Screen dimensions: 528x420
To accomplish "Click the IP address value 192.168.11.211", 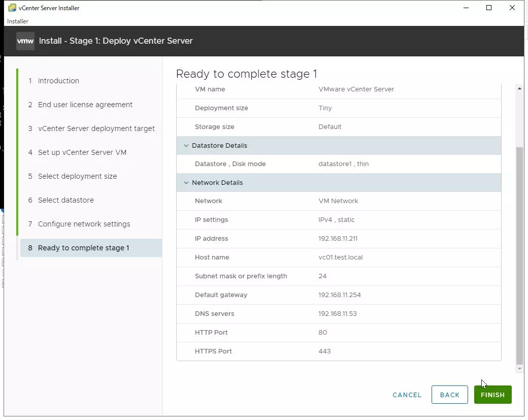I will [x=338, y=239].
